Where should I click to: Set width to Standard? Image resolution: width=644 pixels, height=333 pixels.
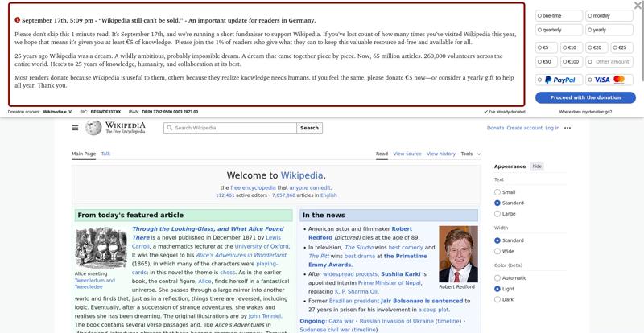click(x=497, y=240)
